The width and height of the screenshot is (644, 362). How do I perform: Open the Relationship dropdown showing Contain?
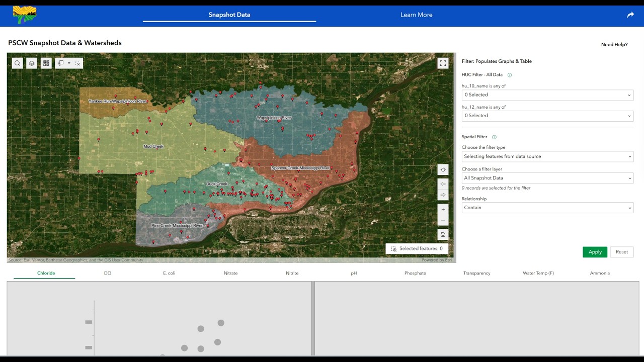tap(547, 208)
